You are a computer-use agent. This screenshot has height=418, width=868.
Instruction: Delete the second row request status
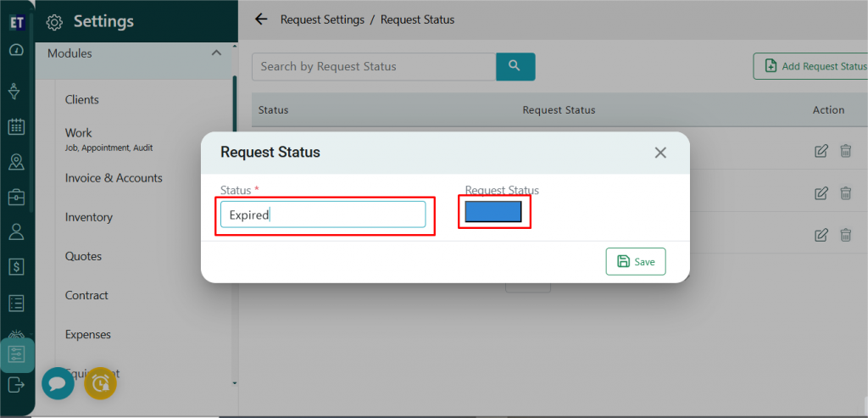[845, 193]
